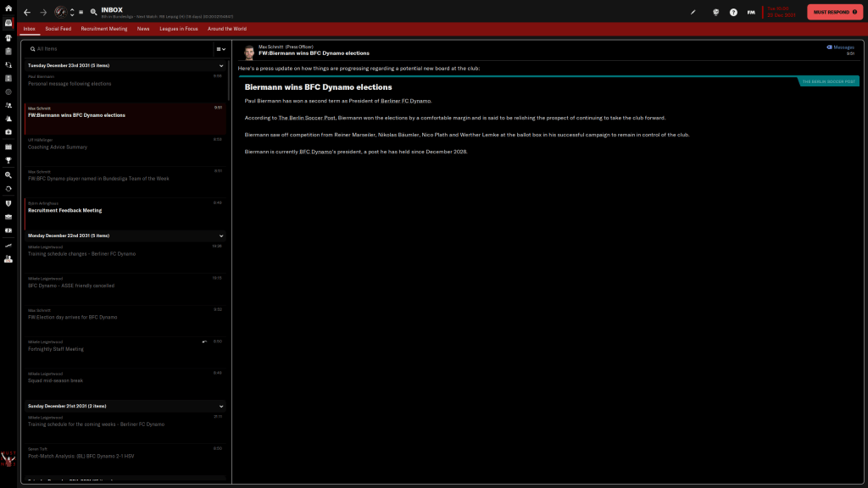Click the back navigation arrow
The height and width of the screenshot is (488, 868).
click(x=27, y=13)
